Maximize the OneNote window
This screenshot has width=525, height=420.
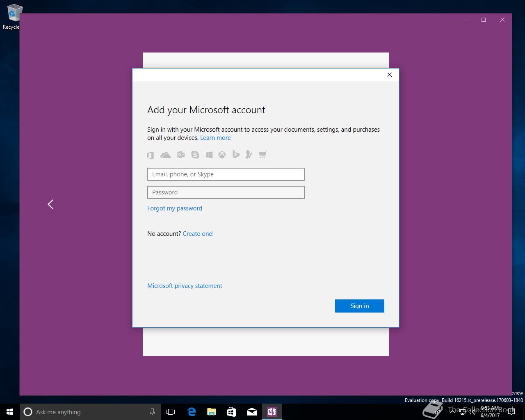(x=484, y=20)
